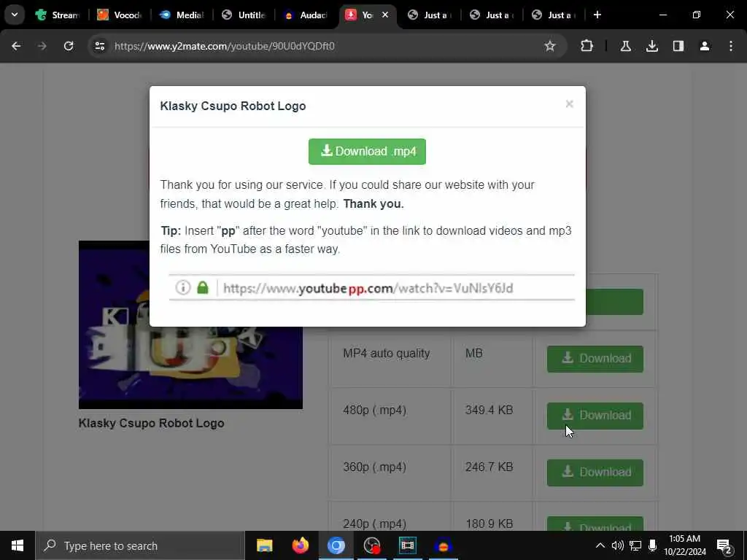Click the microphone tray icon
Screen dimensions: 747x560
point(653,545)
